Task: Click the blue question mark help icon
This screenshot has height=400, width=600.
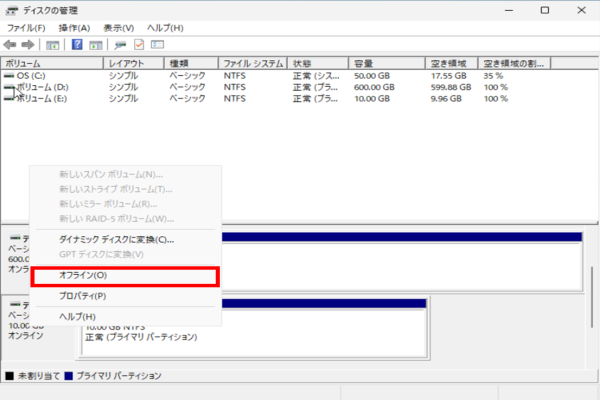Action: [77, 45]
